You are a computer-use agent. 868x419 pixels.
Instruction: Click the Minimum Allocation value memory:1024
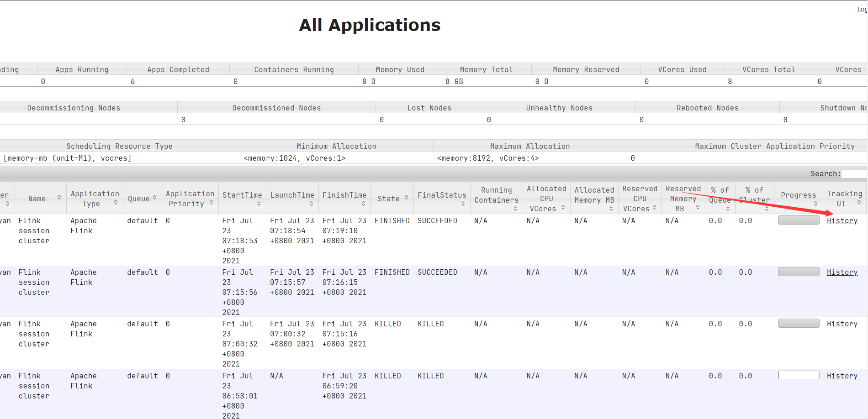click(x=294, y=158)
